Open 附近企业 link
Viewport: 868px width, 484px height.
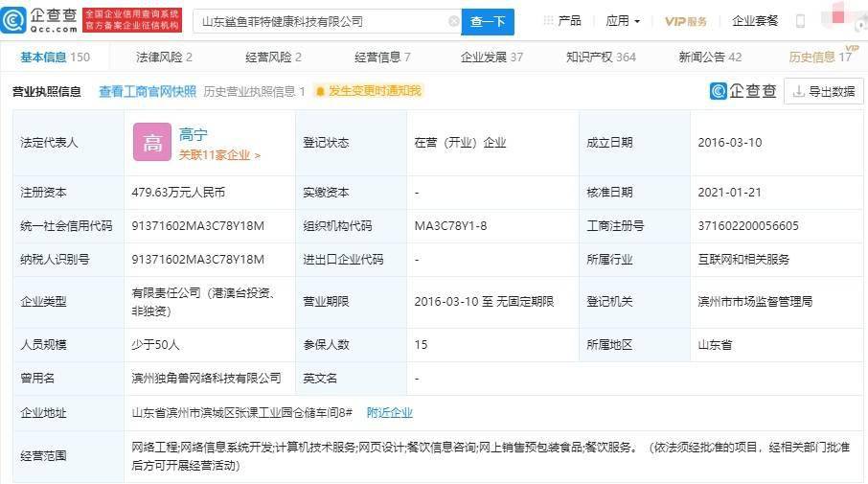coord(390,412)
